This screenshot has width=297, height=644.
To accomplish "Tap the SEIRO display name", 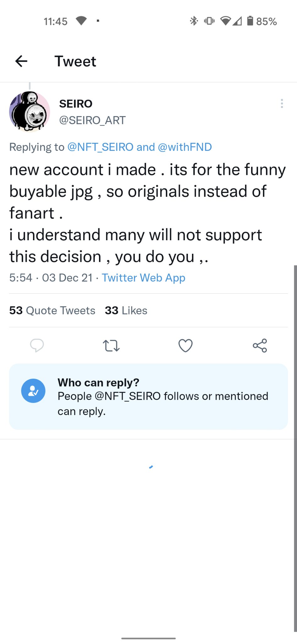I will (x=76, y=104).
